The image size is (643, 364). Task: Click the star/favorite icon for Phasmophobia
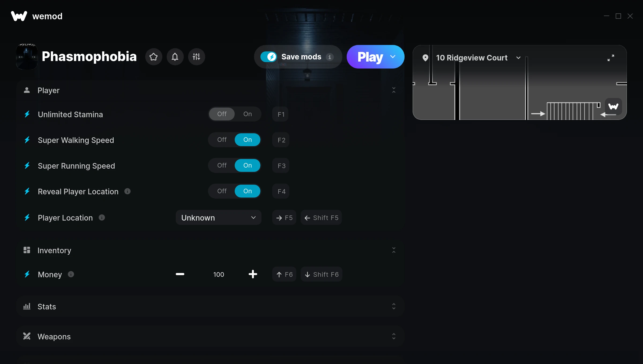[x=154, y=56]
